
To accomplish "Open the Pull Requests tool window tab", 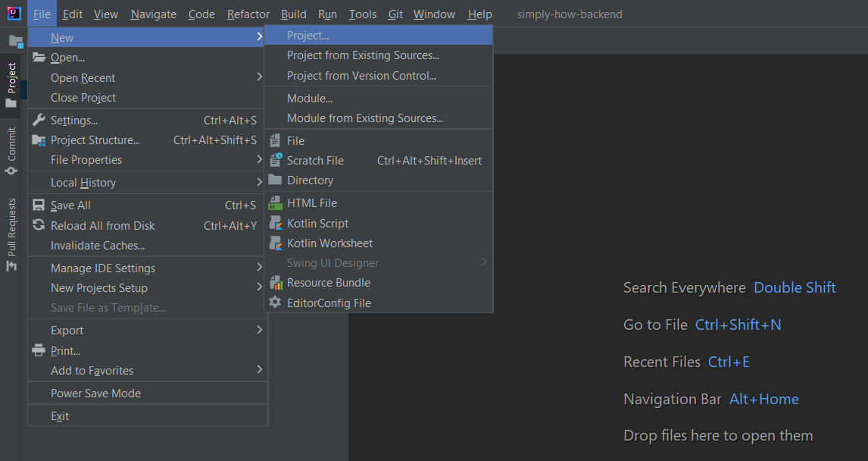I will click(x=11, y=234).
